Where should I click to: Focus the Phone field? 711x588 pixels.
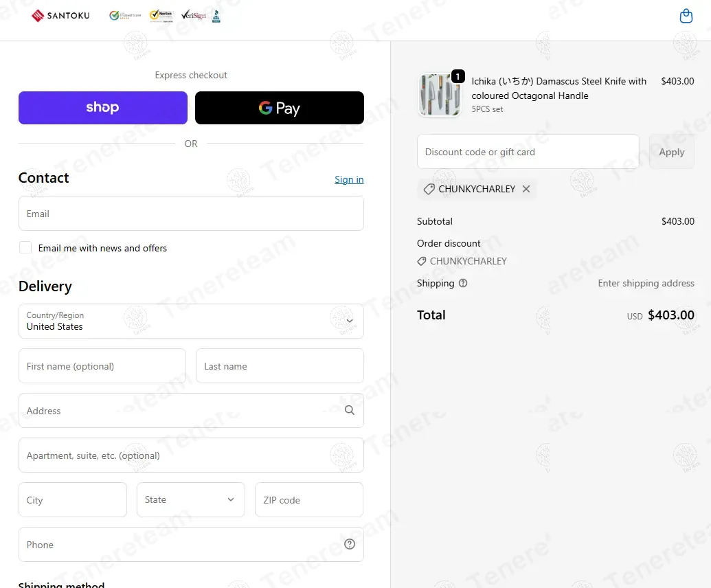tap(191, 545)
